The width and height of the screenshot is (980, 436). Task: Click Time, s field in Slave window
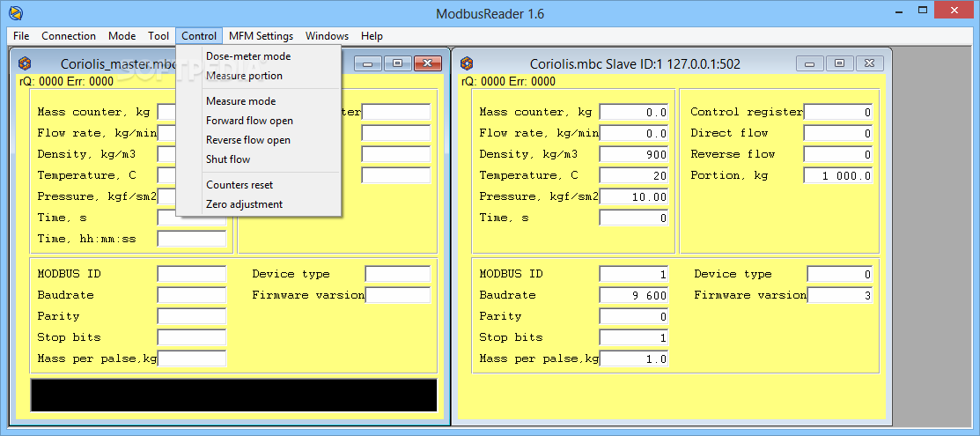[x=634, y=218]
